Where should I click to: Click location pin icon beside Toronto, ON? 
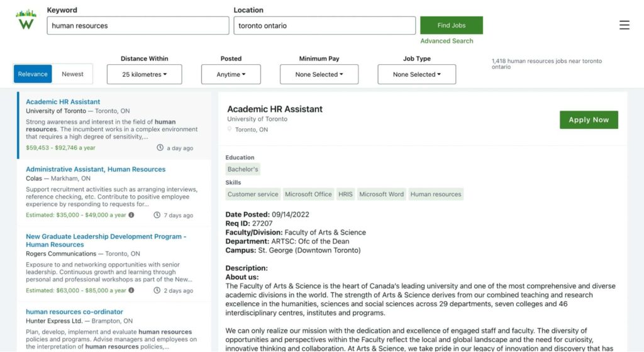(x=230, y=129)
